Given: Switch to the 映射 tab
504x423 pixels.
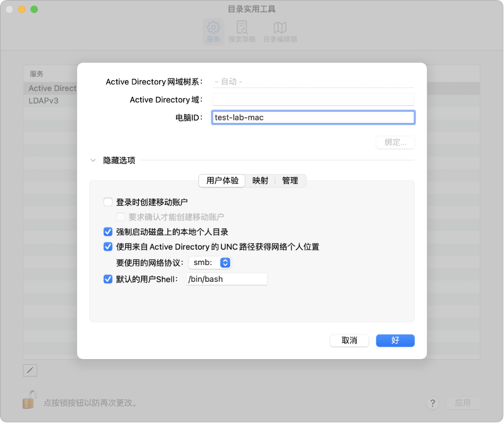Looking at the screenshot, I should (x=260, y=181).
